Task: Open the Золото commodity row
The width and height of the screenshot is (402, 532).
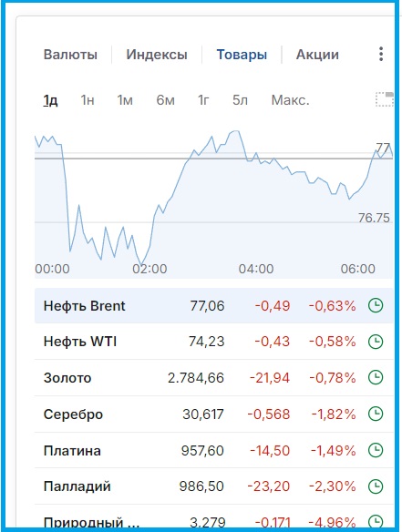Action: coord(214,378)
